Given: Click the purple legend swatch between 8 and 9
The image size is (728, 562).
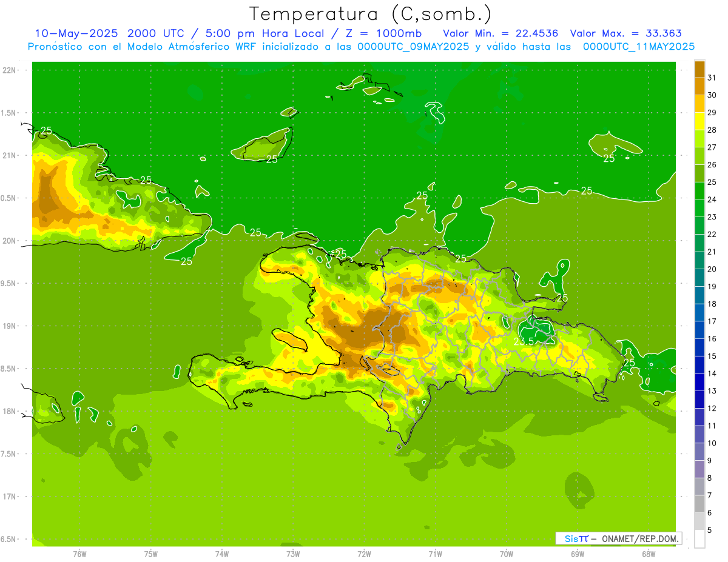Looking at the screenshot, I should [699, 469].
